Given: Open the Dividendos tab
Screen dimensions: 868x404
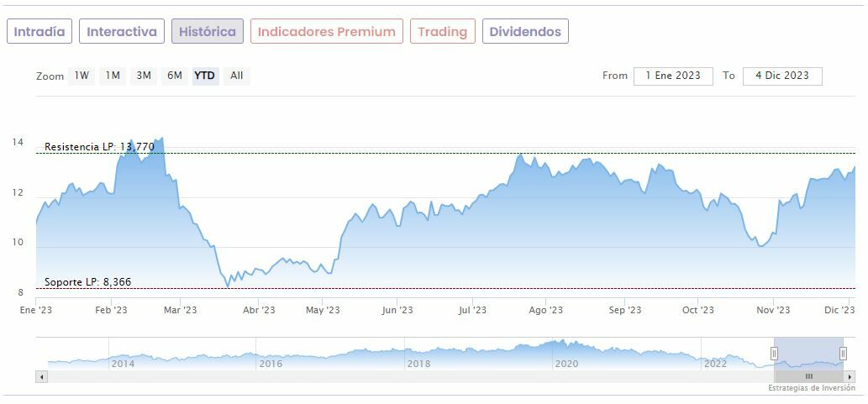Looking at the screenshot, I should point(525,32).
